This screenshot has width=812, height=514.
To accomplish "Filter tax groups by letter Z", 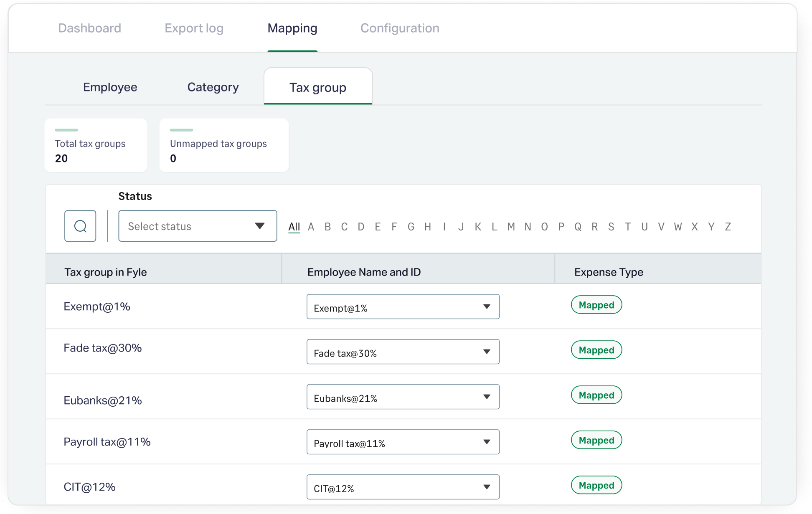I will click(728, 226).
